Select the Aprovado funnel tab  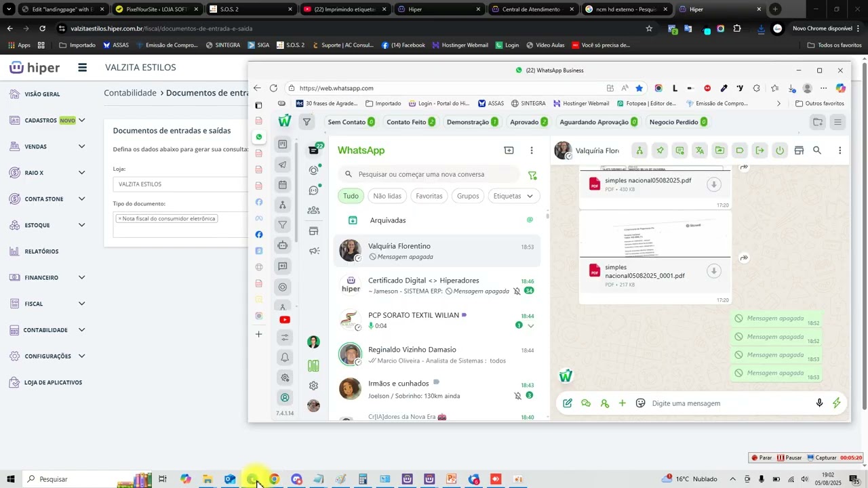click(x=529, y=122)
